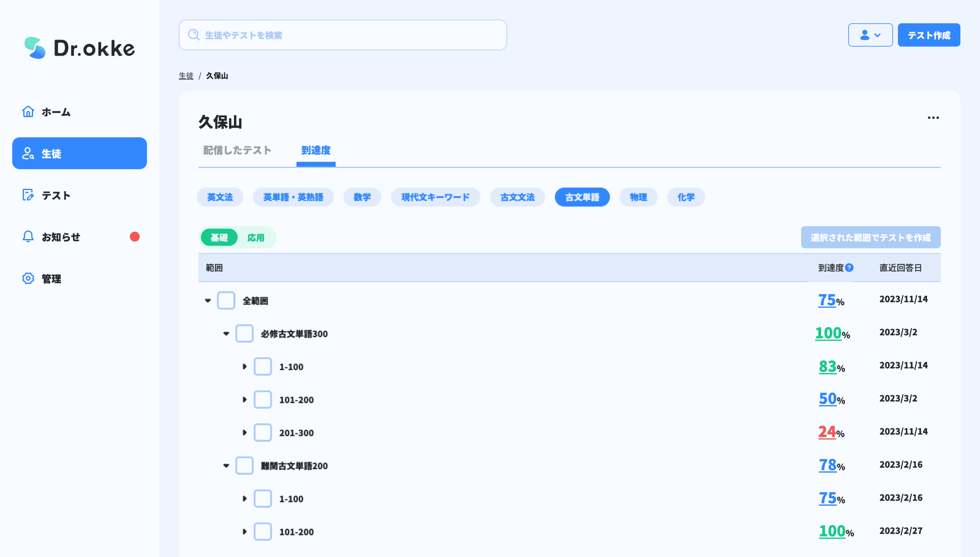Open the 生徒 breadcrumb link
The width and height of the screenshot is (980, 557).
(x=186, y=76)
